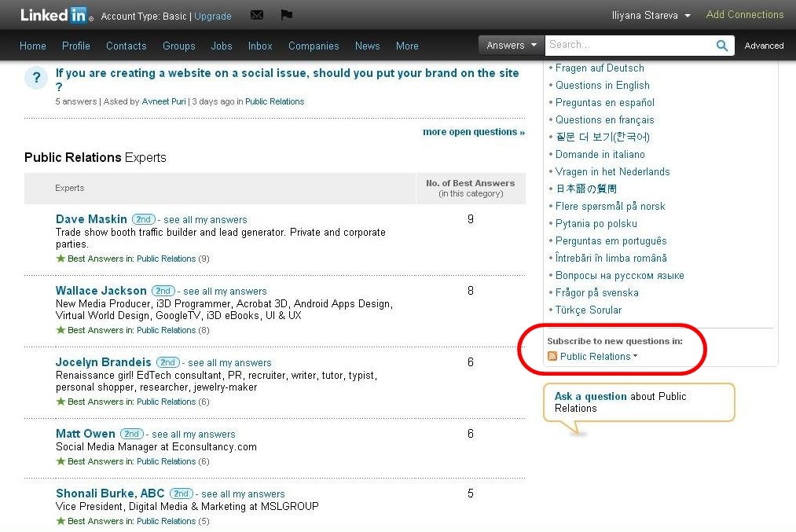Click the question mark icon beside the question
The width and height of the screenshot is (796, 532).
[36, 78]
